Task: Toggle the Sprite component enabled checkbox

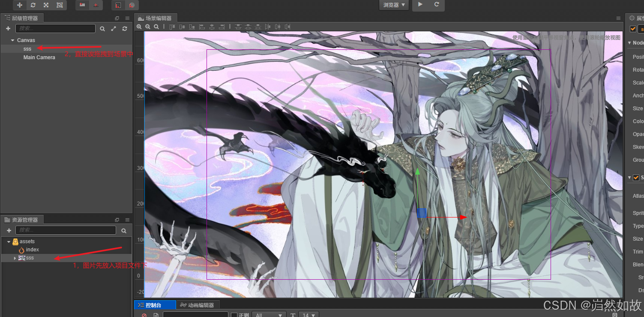Action: [636, 178]
